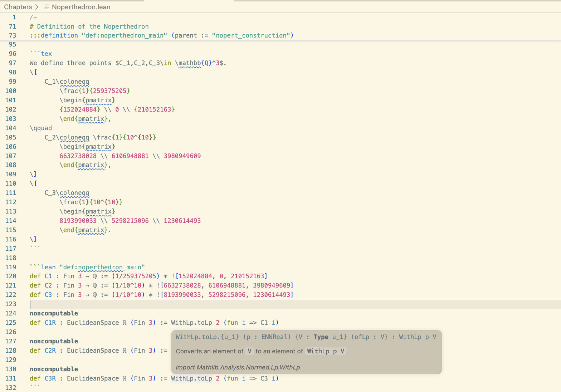Viewport: 561px width, 392px height.
Task: Place cursor on empty highlighted line 123
Action: tap(295, 304)
